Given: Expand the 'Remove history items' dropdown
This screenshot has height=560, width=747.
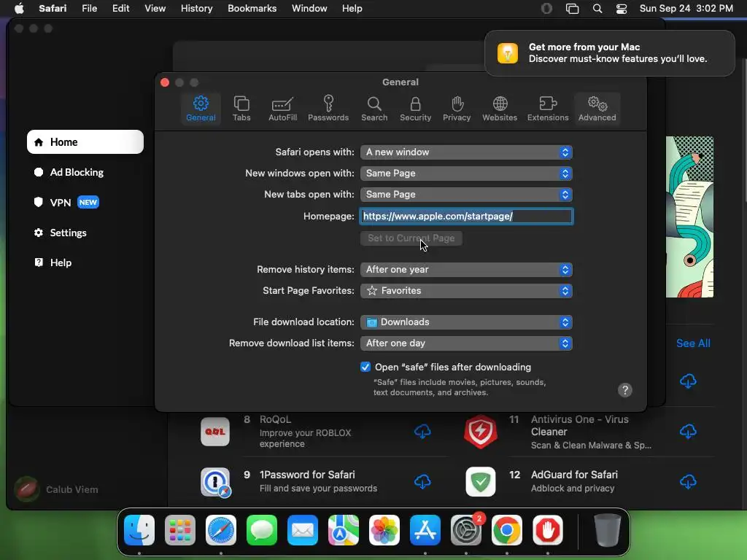Looking at the screenshot, I should [466, 270].
